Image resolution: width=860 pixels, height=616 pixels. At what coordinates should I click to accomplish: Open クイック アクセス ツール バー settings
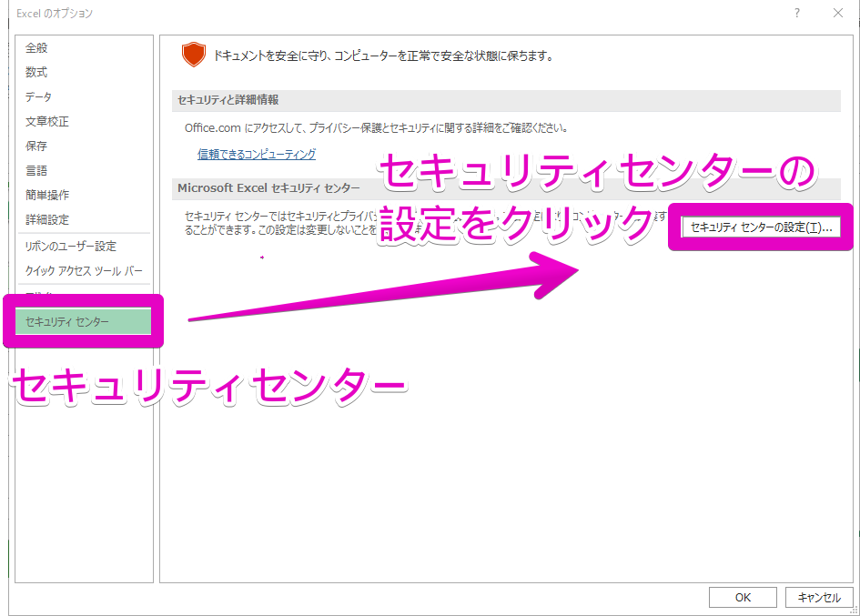pos(84,271)
